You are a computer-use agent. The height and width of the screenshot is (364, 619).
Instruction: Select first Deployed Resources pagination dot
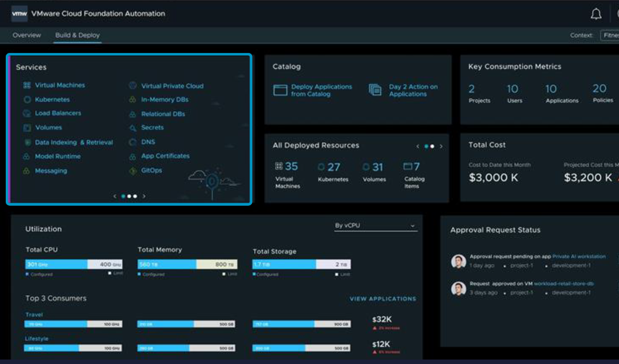point(426,147)
